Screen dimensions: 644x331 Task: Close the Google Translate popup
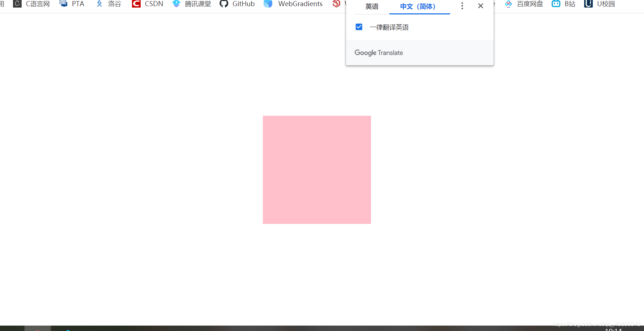481,6
